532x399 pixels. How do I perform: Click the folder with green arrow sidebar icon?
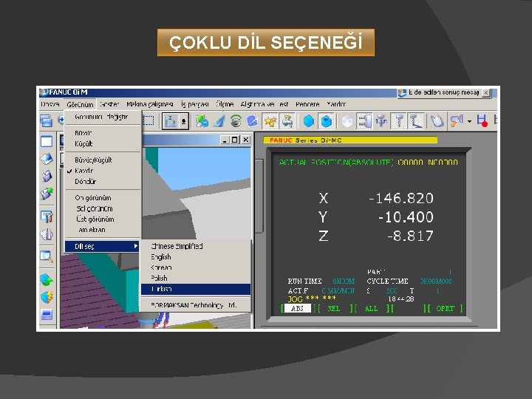tap(47, 194)
